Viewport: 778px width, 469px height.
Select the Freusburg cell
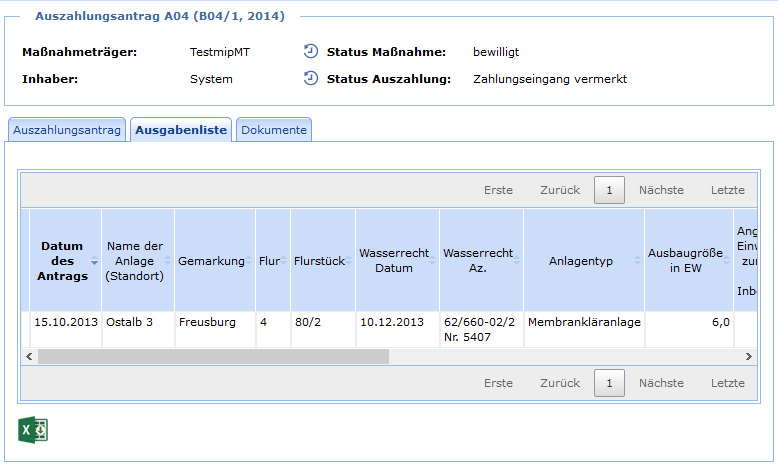pyautogui.click(x=215, y=330)
